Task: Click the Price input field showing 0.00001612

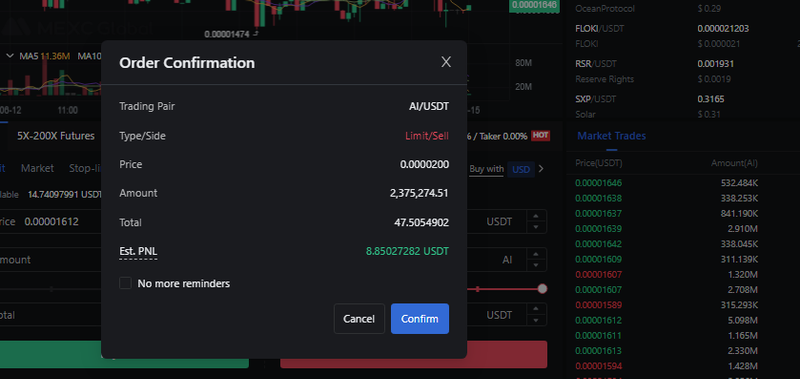Action: 52,222
